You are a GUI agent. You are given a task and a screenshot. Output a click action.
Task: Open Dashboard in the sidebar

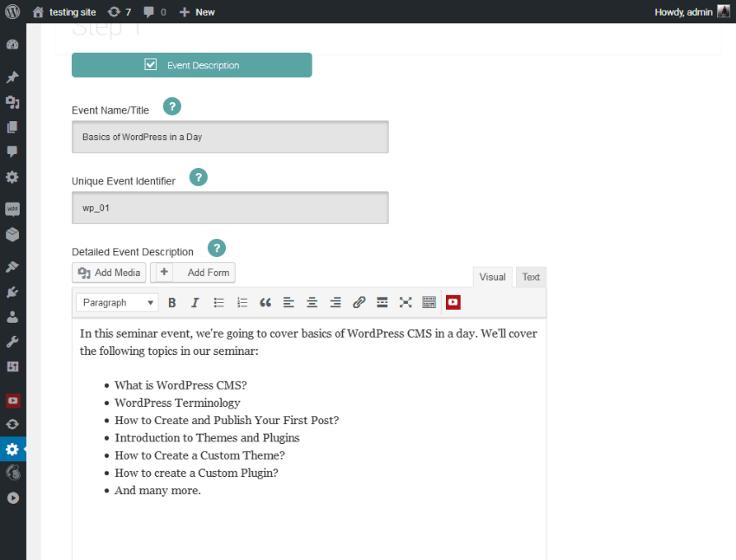(x=13, y=44)
